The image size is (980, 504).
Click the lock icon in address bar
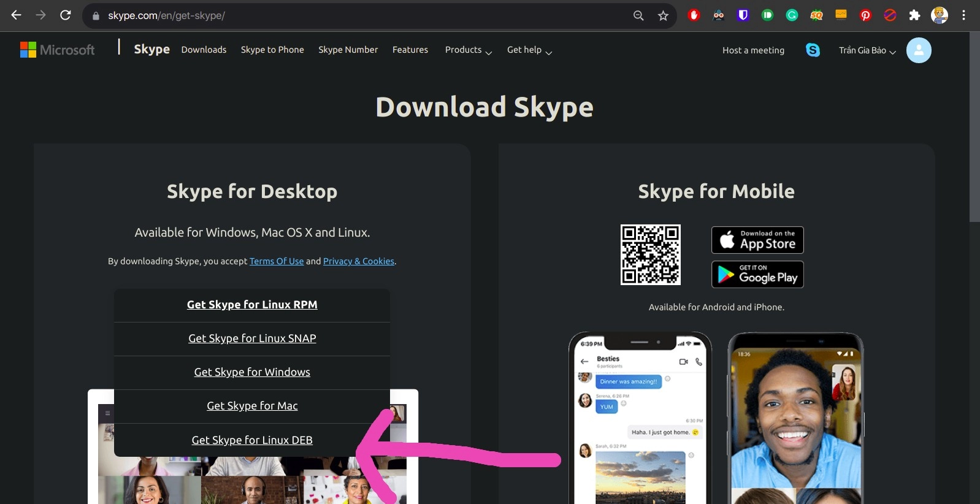pos(96,16)
